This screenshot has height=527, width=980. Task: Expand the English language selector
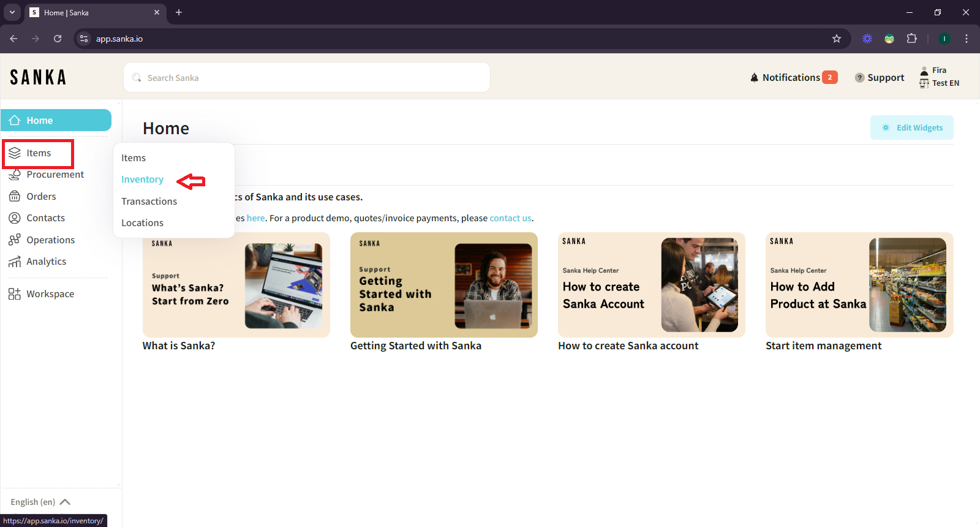tap(40, 502)
